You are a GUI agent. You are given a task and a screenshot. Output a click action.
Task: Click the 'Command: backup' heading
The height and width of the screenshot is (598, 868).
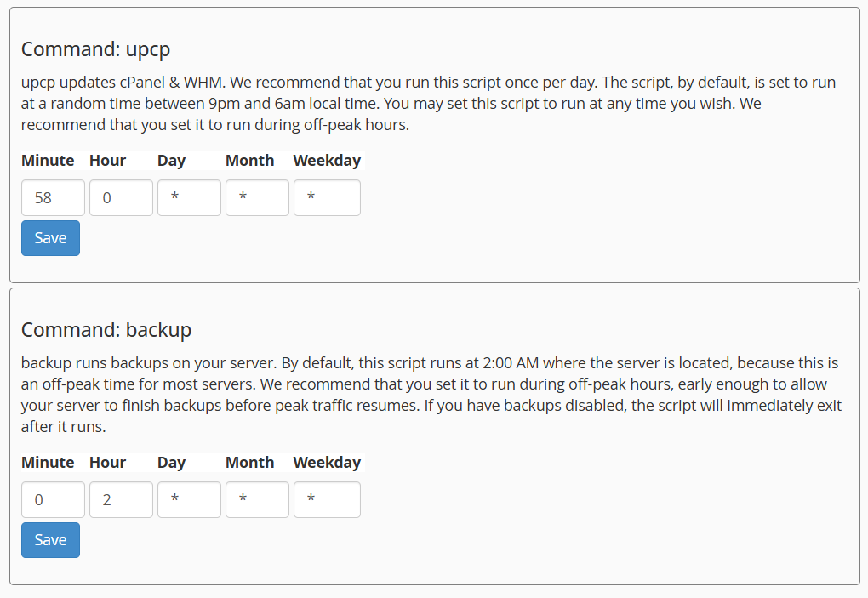[106, 330]
